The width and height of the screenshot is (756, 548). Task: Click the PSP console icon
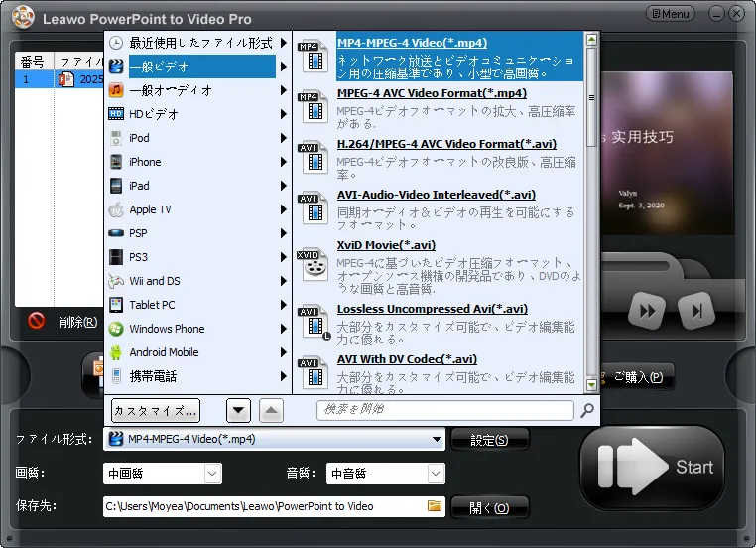point(116,233)
